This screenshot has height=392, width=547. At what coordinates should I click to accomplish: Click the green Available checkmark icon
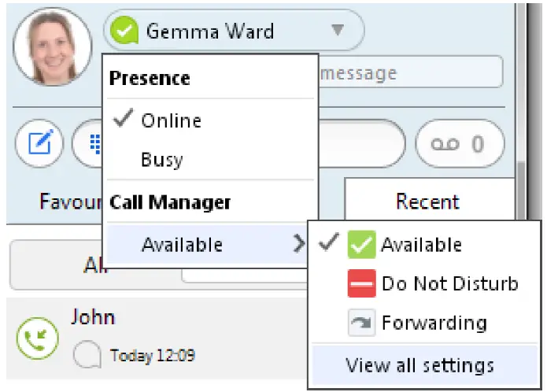pyautogui.click(x=361, y=245)
